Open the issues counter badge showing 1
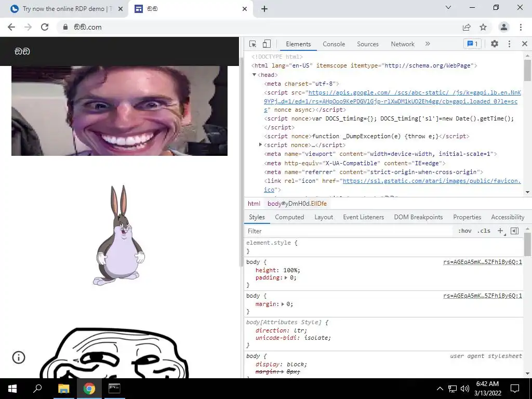The image size is (532, 399). (x=472, y=44)
